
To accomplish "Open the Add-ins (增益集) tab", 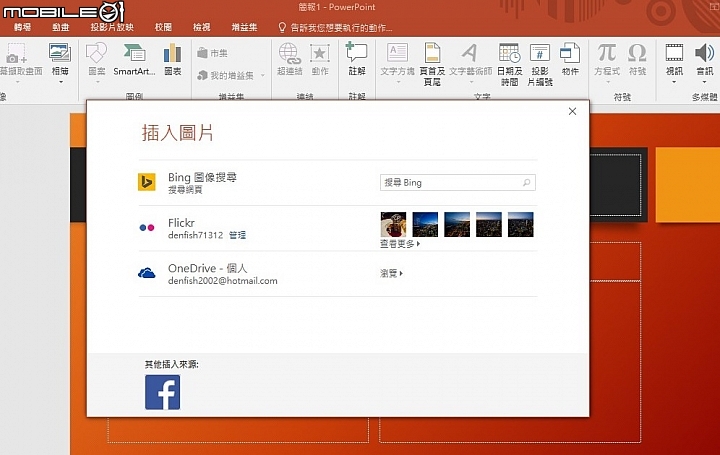I will [244, 28].
